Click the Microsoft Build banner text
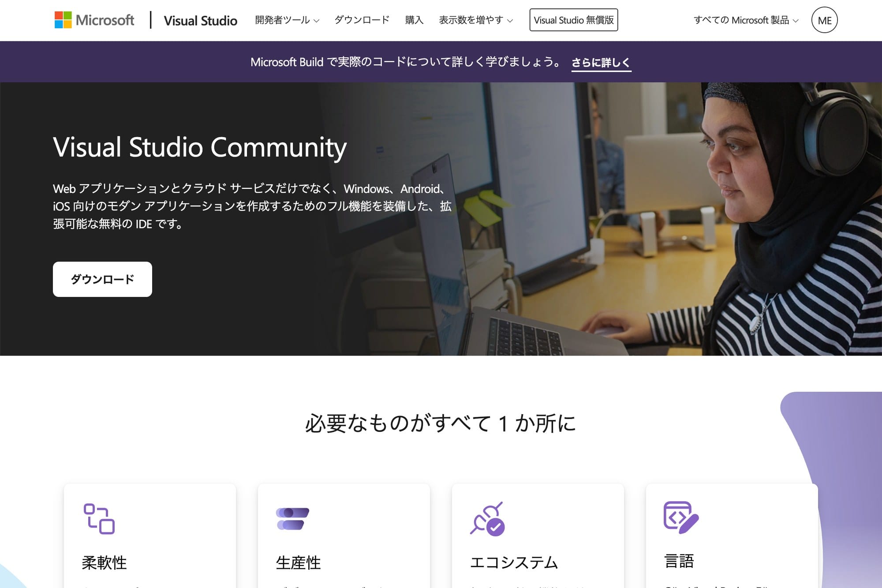Viewport: 882px width, 588px height. [405, 62]
